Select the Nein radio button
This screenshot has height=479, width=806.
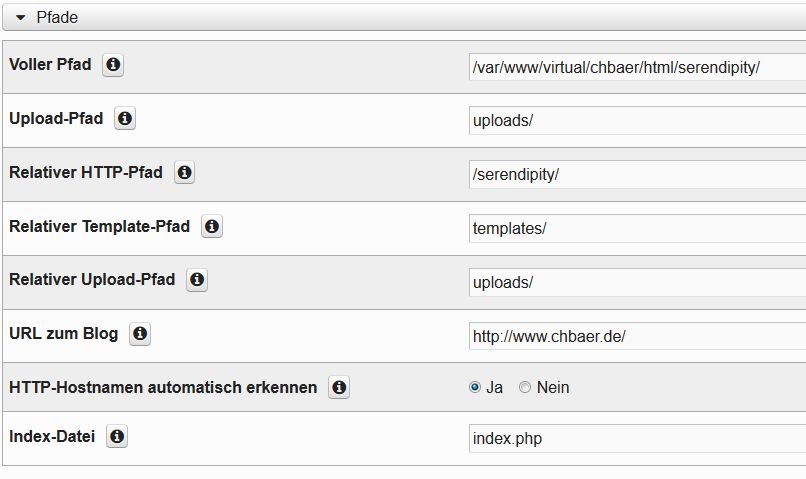pyautogui.click(x=525, y=387)
